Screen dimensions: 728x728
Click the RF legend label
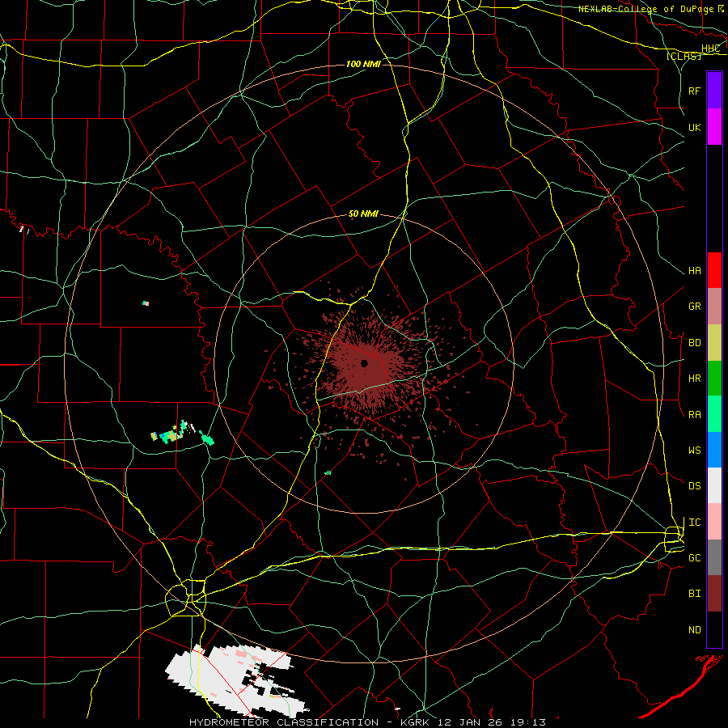click(694, 91)
